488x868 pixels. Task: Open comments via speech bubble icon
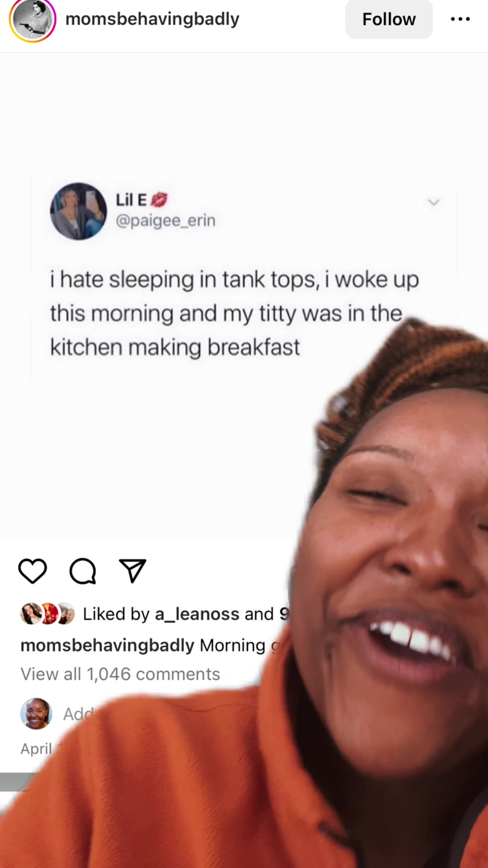(x=83, y=571)
